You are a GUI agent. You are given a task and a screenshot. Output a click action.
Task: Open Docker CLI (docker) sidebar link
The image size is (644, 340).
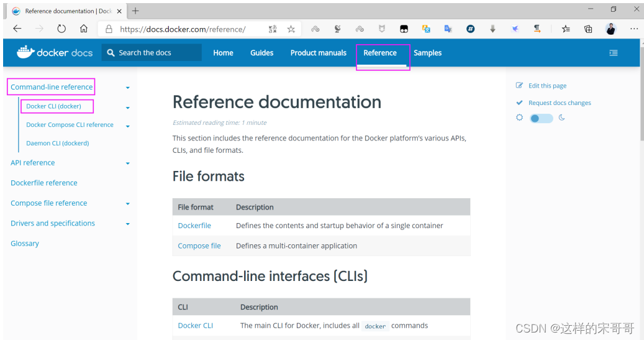(54, 106)
